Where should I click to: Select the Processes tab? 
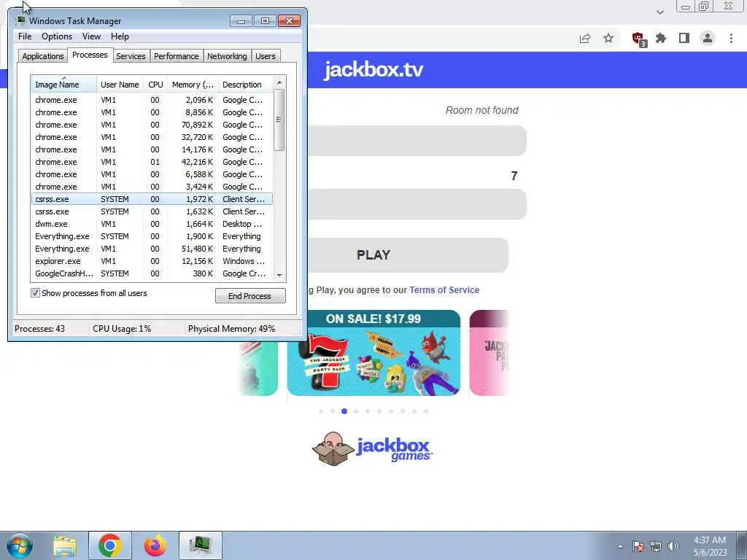pos(90,55)
